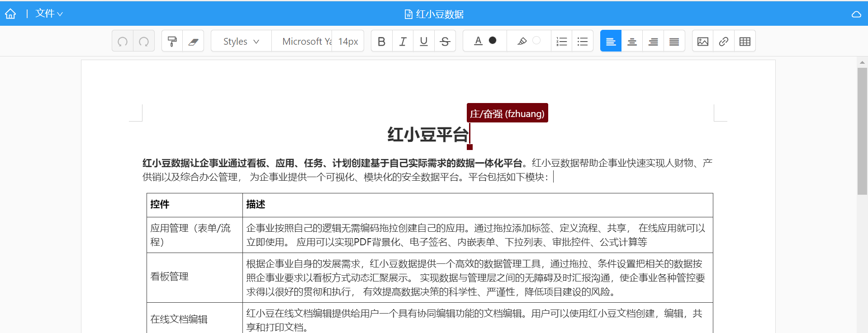Clear formatting with eraser icon
The image size is (868, 333).
(x=193, y=42)
